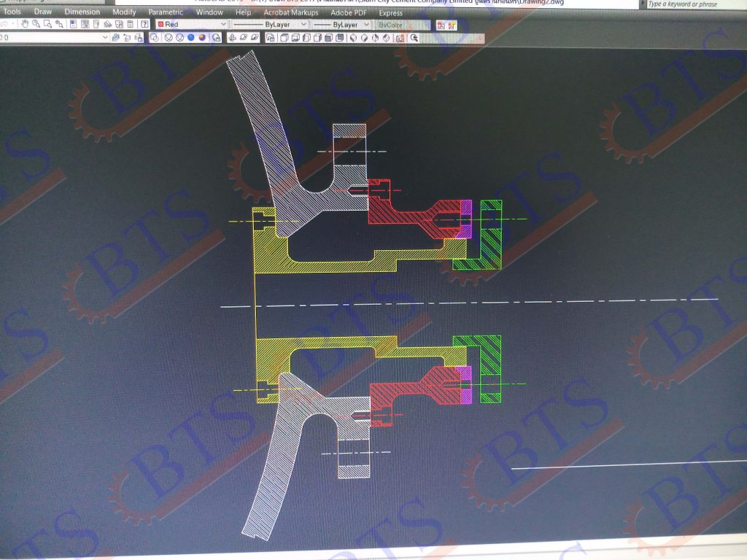The image size is (747, 560).
Task: Activate Zoom Realtime tool
Action: click(36, 24)
